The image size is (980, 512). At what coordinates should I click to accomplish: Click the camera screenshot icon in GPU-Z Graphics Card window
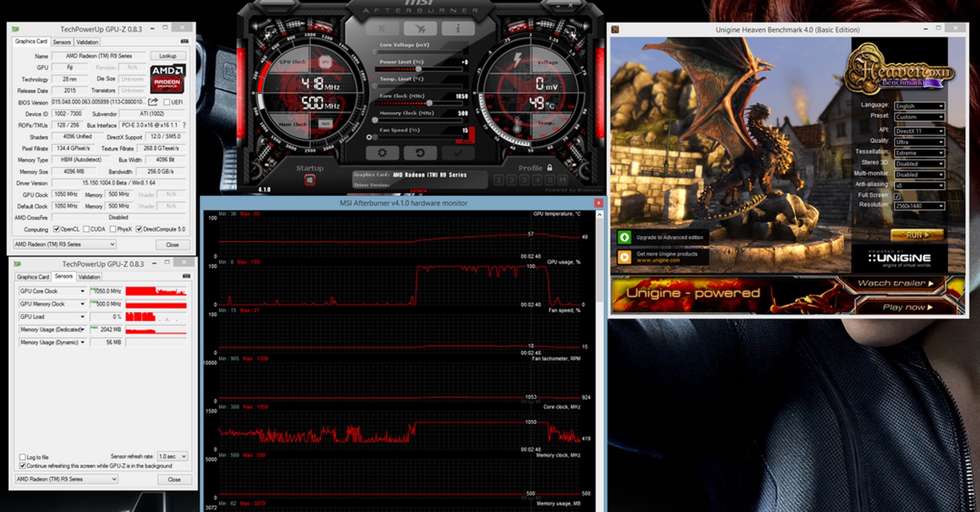(x=185, y=42)
